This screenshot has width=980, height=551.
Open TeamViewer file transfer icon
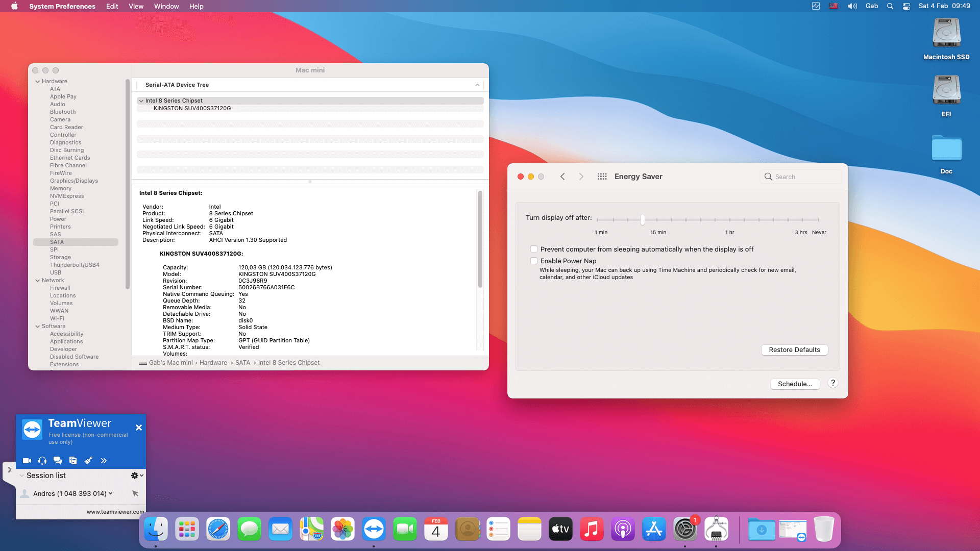point(73,460)
